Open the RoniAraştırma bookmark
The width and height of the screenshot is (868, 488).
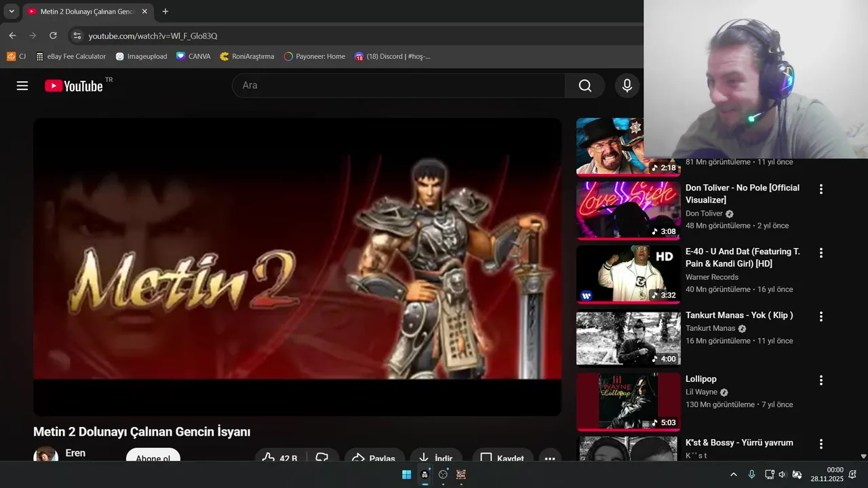point(247,56)
